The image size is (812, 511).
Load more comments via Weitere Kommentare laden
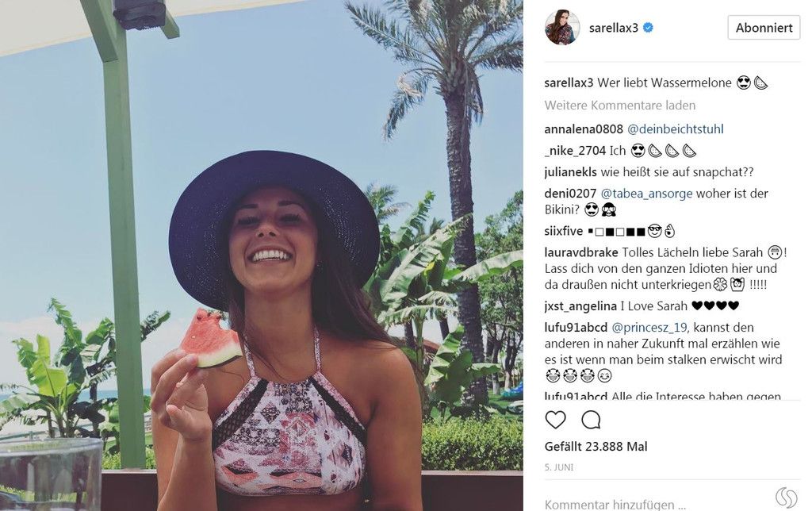click(620, 106)
